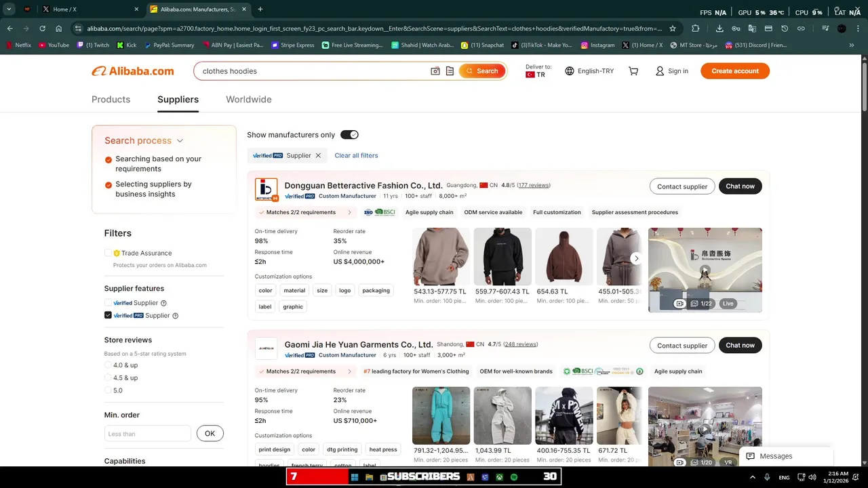Reload the page
Screen dimensions: 868x488
[x=42, y=28]
